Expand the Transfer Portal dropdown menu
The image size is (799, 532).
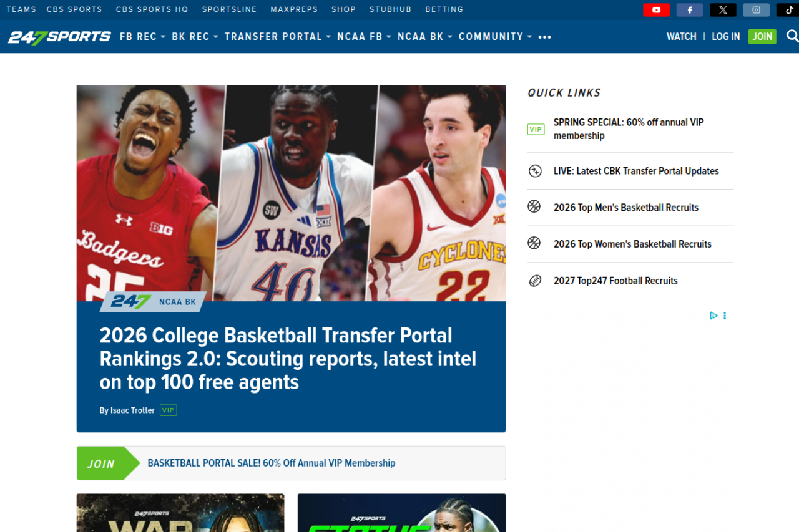tap(277, 37)
